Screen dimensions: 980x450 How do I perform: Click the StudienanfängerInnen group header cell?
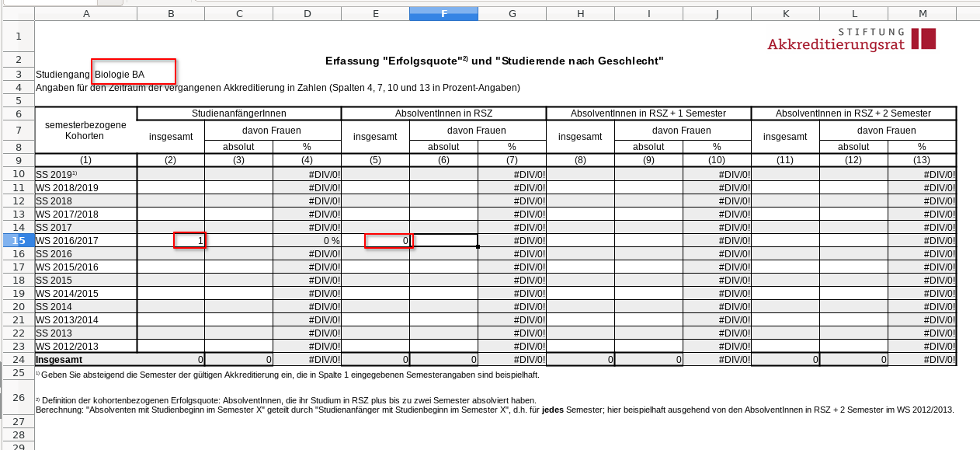coord(238,113)
